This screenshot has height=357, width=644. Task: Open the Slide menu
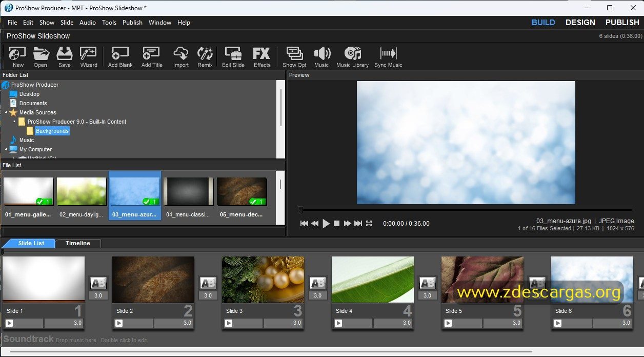67,23
